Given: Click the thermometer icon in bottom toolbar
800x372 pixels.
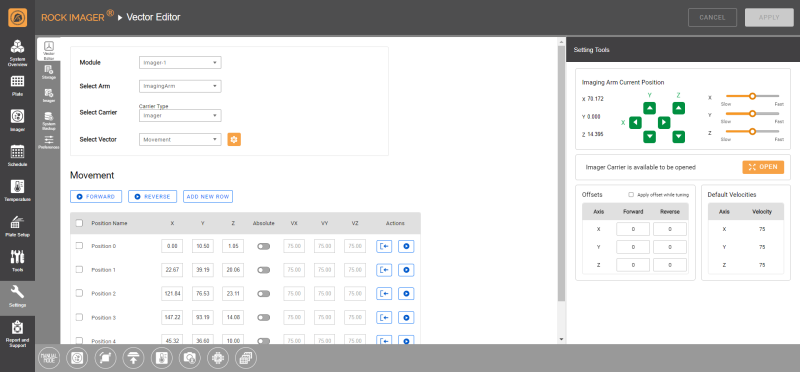Looking at the screenshot, I should [x=162, y=358].
